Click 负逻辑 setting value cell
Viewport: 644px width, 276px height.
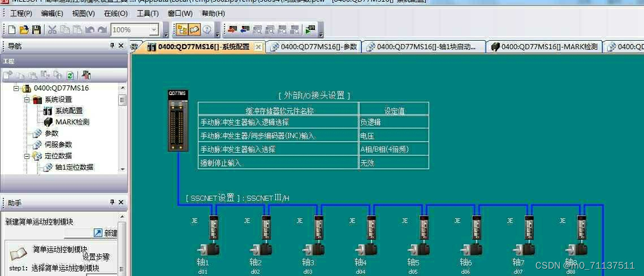pos(394,122)
